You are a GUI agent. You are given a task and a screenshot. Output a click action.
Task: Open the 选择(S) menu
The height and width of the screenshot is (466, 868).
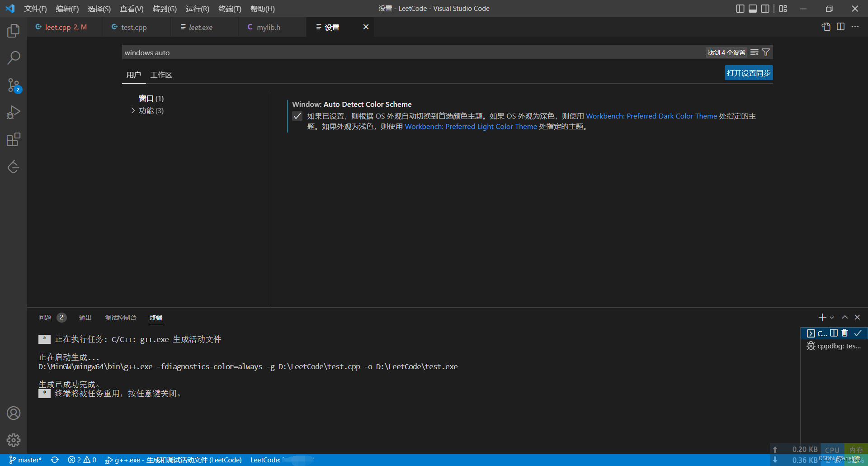click(99, 9)
